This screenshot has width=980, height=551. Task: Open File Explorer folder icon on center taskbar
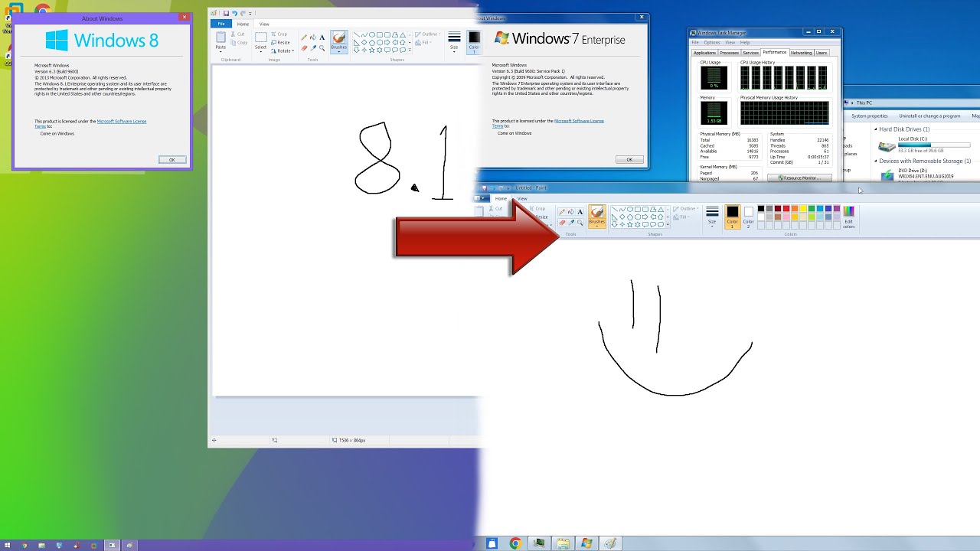pos(563,543)
